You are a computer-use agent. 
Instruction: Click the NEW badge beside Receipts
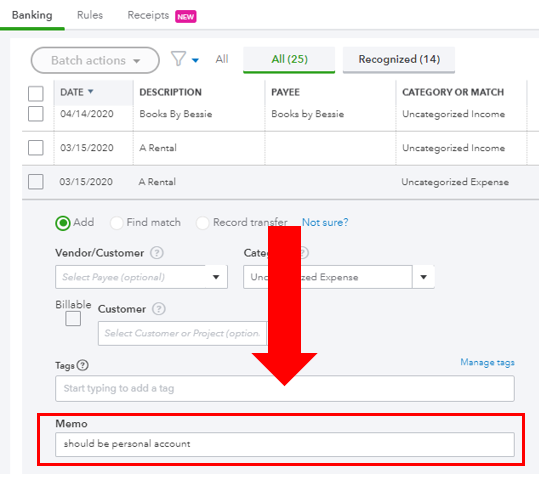(186, 17)
